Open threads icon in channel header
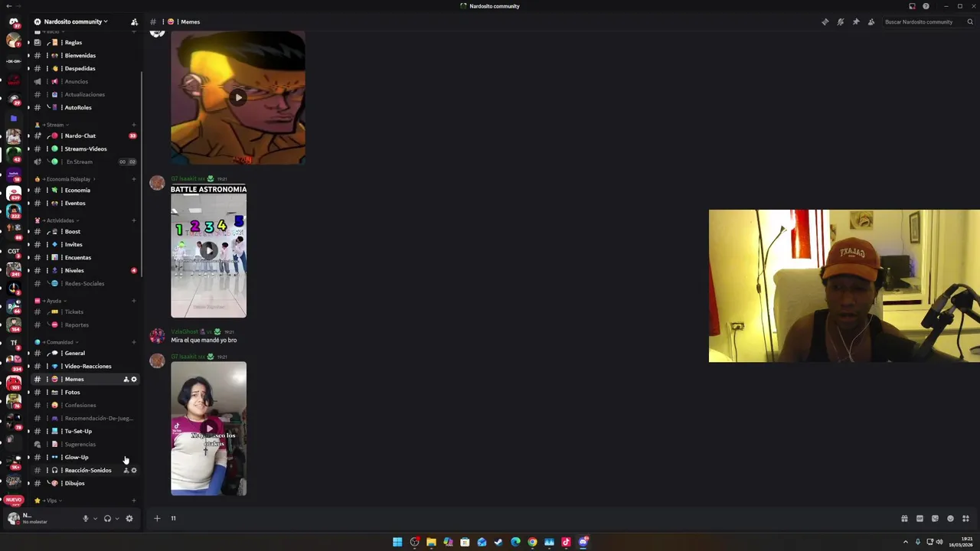Image resolution: width=980 pixels, height=551 pixels. pyautogui.click(x=825, y=21)
